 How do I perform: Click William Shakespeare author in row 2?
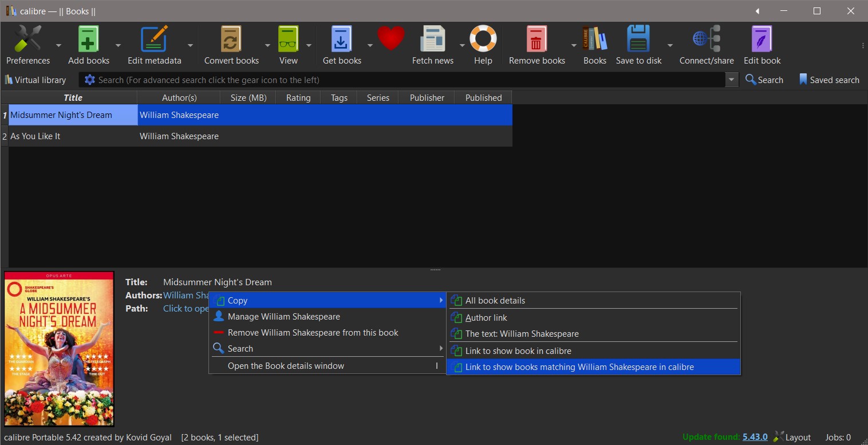[179, 136]
